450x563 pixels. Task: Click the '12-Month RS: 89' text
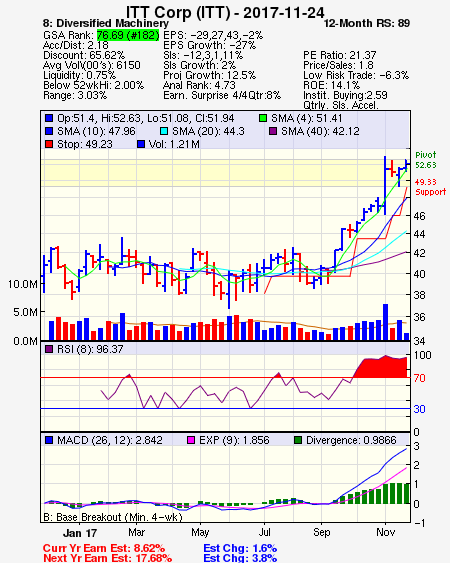(367, 23)
